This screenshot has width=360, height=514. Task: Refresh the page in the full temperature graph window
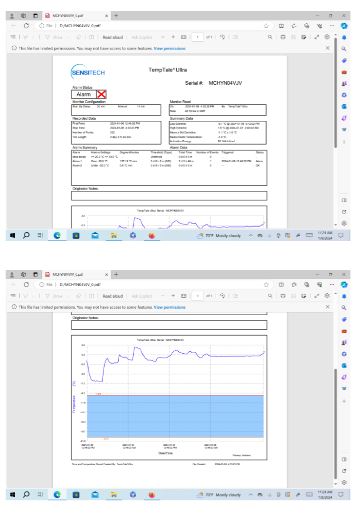coord(26,285)
